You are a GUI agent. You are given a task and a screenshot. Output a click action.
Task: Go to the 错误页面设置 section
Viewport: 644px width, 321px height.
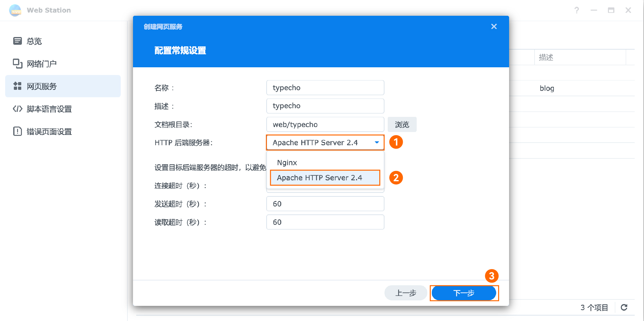(x=49, y=132)
